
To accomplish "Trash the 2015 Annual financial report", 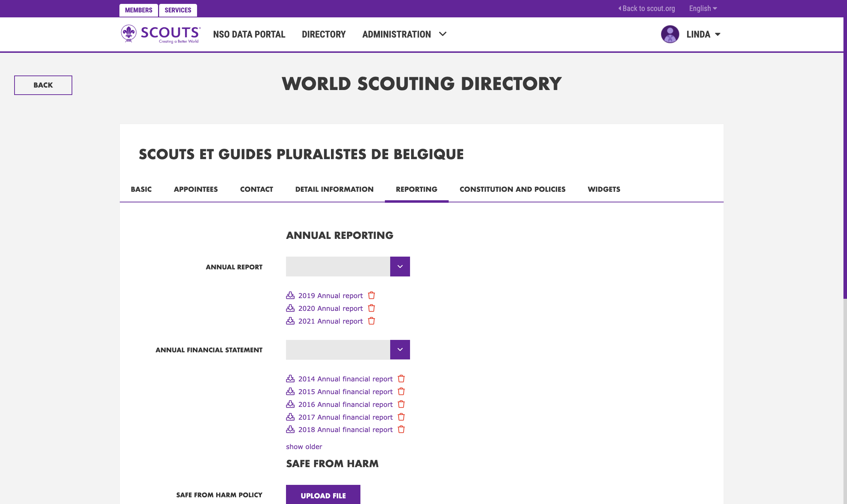I will coord(401,391).
